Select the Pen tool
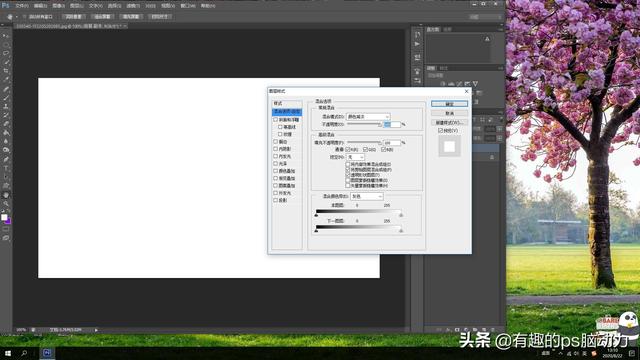Screen dimensions: 640x360 click(x=6, y=160)
